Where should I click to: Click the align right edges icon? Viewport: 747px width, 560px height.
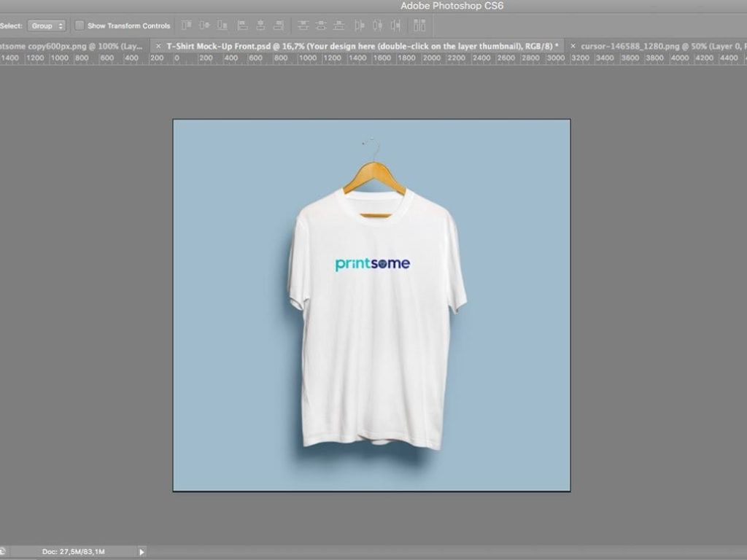[x=278, y=26]
